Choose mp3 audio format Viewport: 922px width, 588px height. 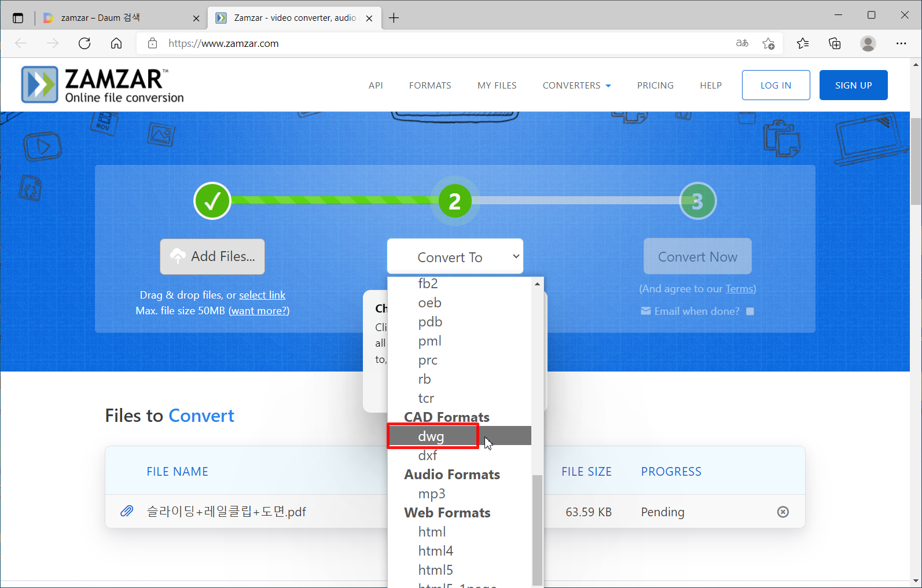point(460,493)
